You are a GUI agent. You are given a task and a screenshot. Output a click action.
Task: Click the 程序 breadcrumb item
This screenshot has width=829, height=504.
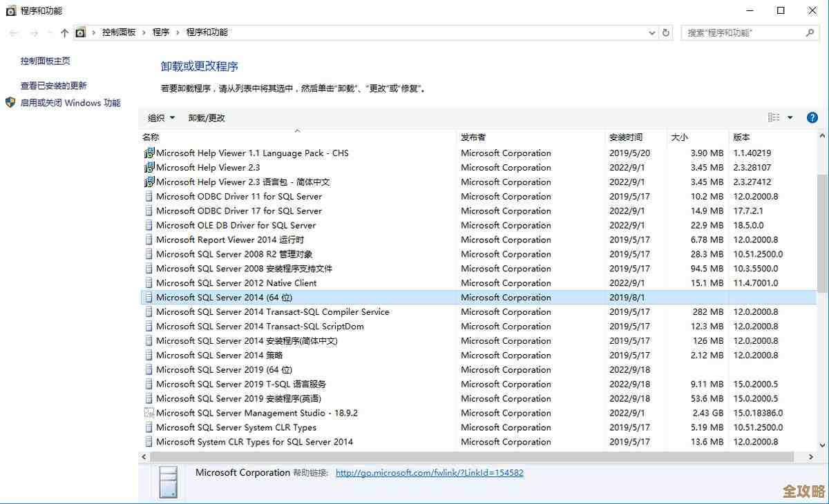pos(162,32)
